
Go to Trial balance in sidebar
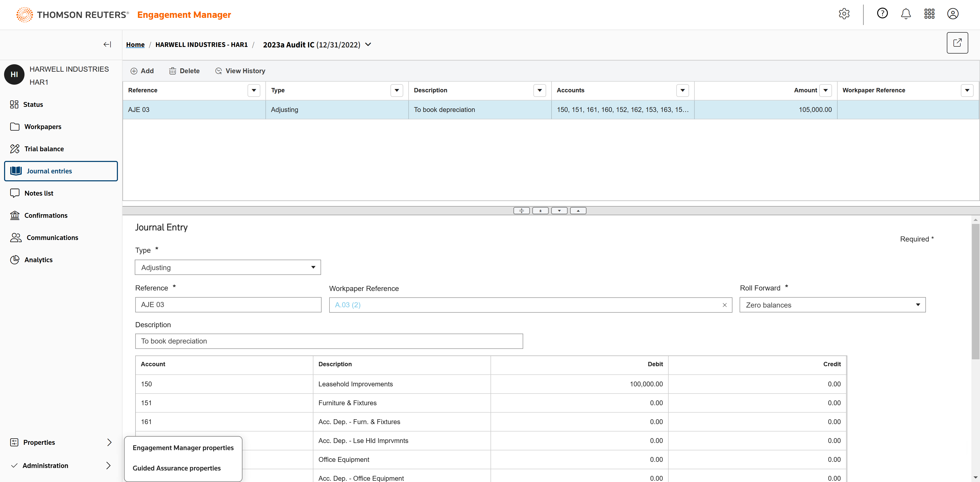(x=44, y=149)
